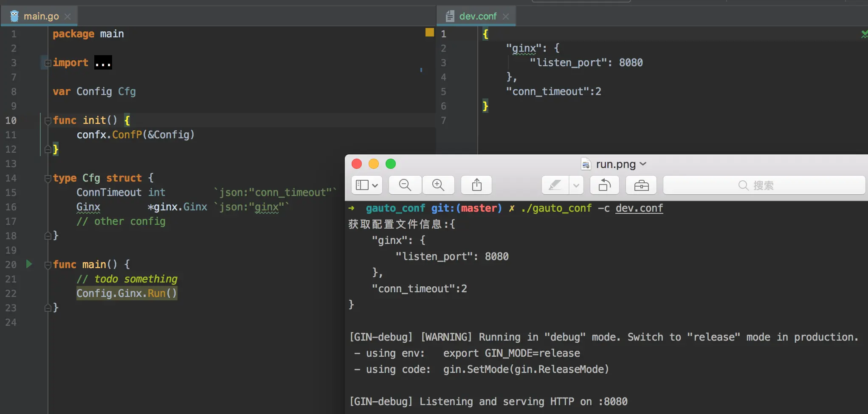Click line number 10 in main.go gutter
This screenshot has width=868, height=414.
[11, 120]
